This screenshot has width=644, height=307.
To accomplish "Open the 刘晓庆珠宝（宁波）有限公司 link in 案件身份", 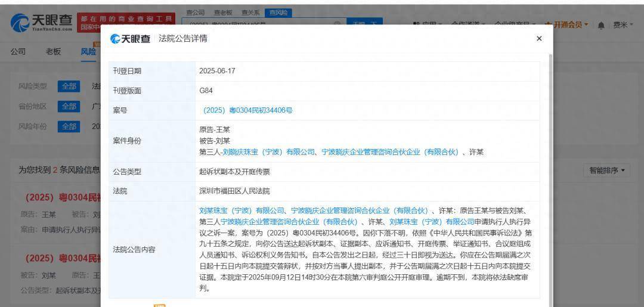I will point(268,152).
